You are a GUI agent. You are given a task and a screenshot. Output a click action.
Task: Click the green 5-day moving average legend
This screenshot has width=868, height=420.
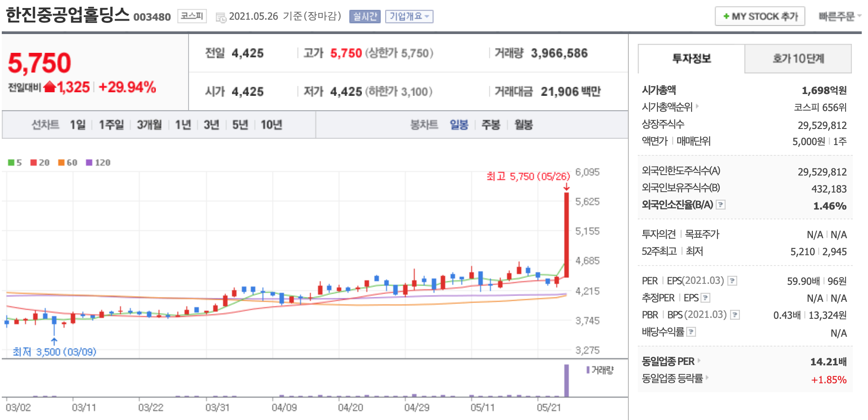(15, 163)
